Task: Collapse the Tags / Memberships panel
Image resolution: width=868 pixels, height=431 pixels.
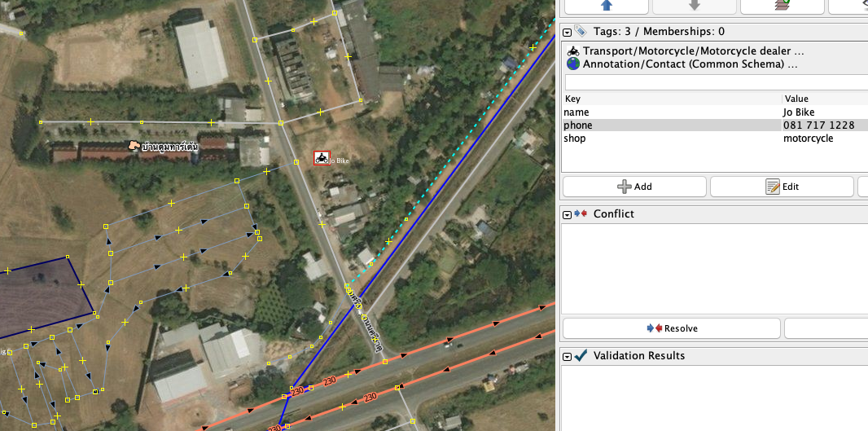Action: (567, 32)
